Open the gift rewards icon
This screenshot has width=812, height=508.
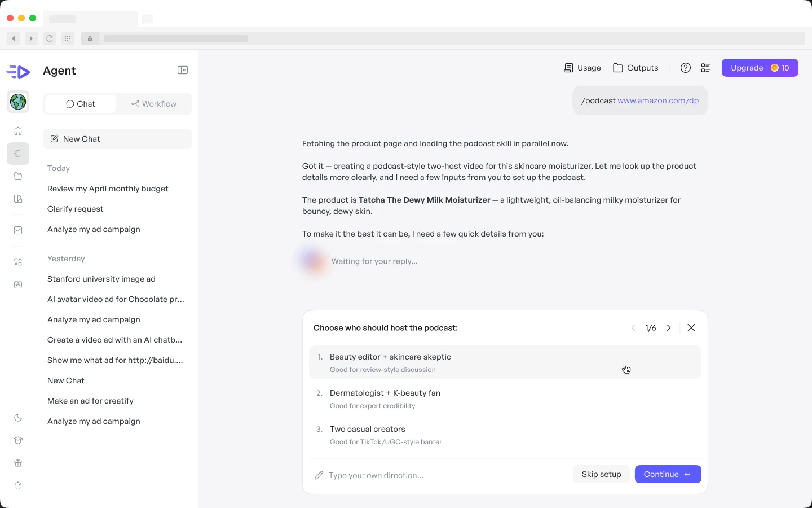point(18,463)
